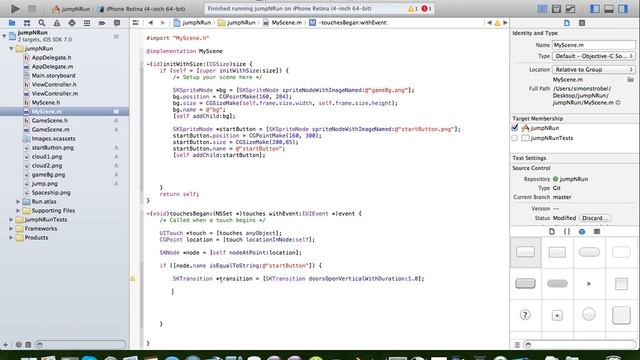The height and width of the screenshot is (360, 640).
Task: Show the Quick Help inspector
Action: [x=582, y=23]
